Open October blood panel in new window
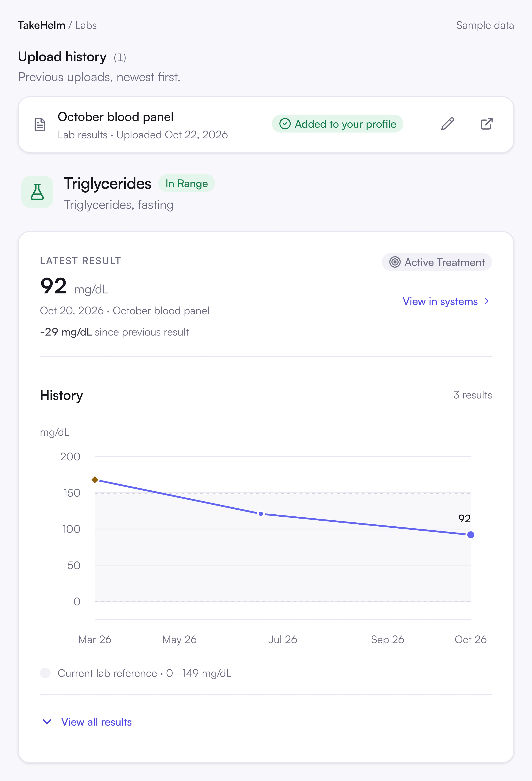This screenshot has width=532, height=781. point(486,124)
